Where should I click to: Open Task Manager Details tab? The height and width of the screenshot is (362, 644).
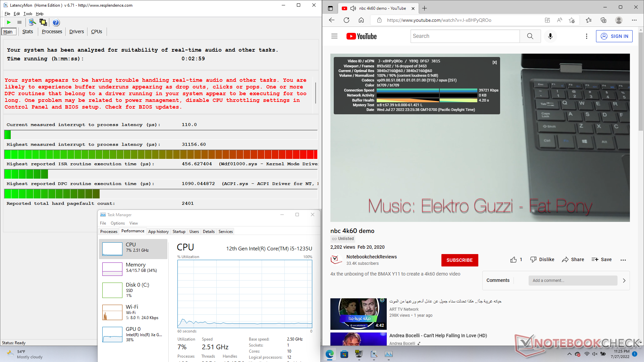point(209,232)
